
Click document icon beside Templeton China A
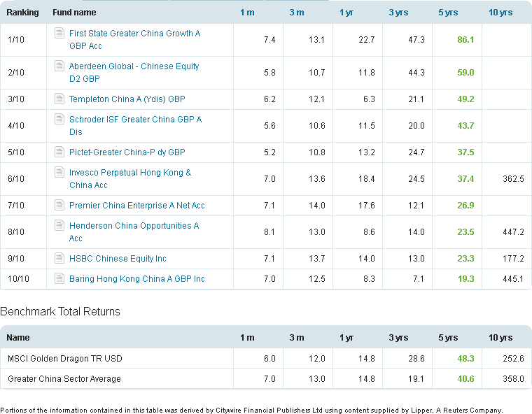point(59,99)
